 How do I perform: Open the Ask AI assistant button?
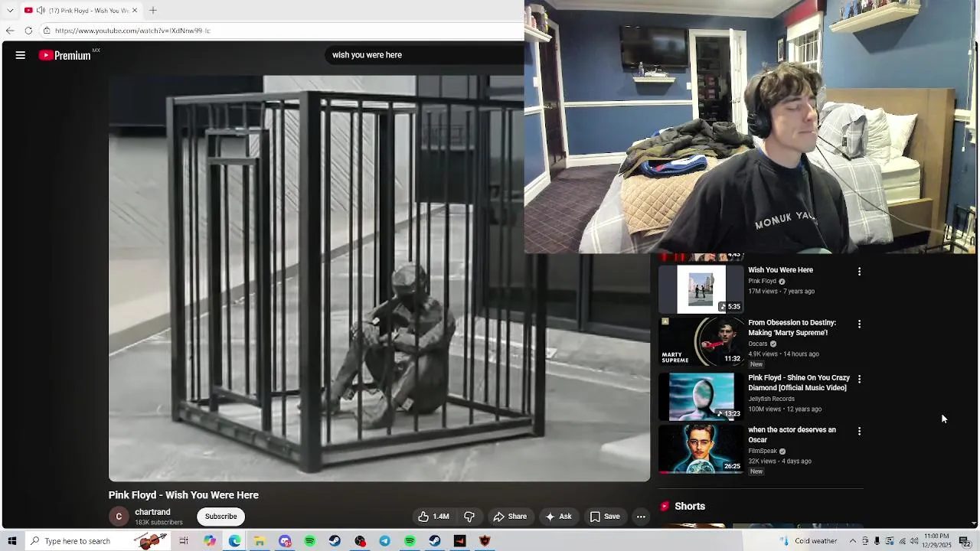tap(558, 517)
